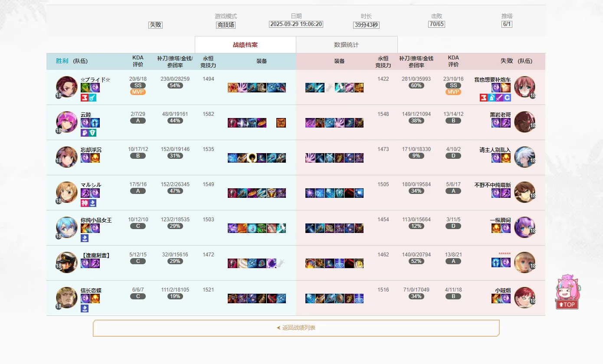The height and width of the screenshot is (364, 603).
Task: Click the teal shield badge under 云睦
Action: pyautogui.click(x=93, y=133)
